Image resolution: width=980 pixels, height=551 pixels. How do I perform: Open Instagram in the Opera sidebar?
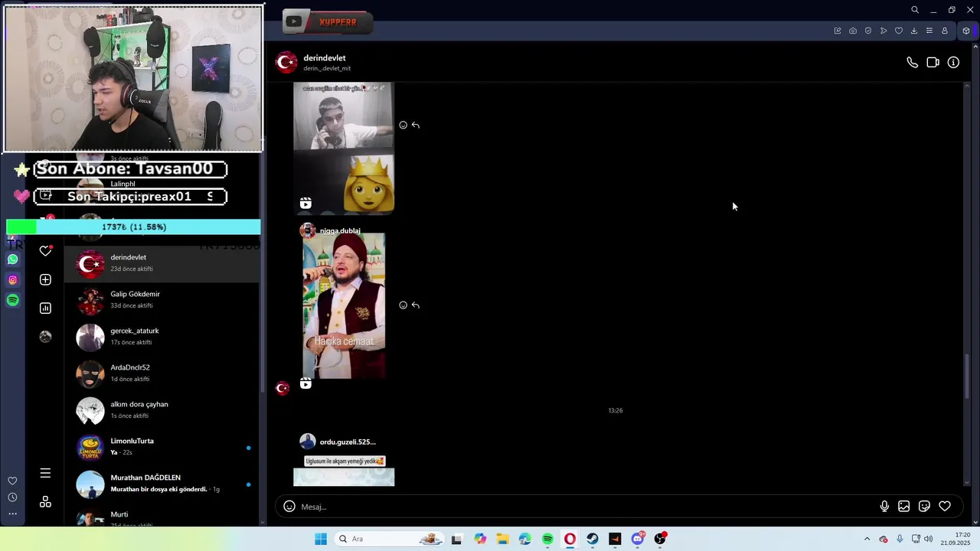tap(12, 280)
